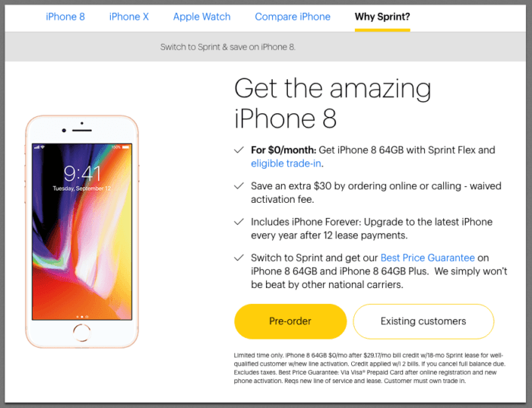
Task: Go to the Apple Watch tab
Action: pyautogui.click(x=202, y=17)
